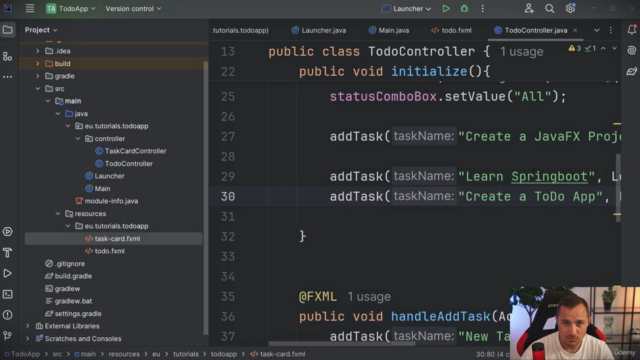Debug the Launcher configuration
Screen dimensions: 640x360
(x=464, y=9)
